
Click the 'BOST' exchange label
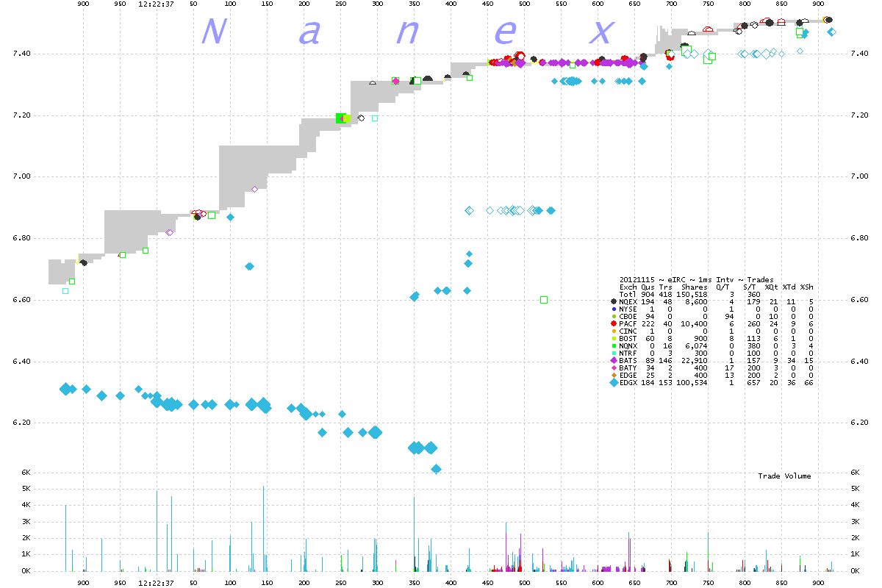click(628, 339)
